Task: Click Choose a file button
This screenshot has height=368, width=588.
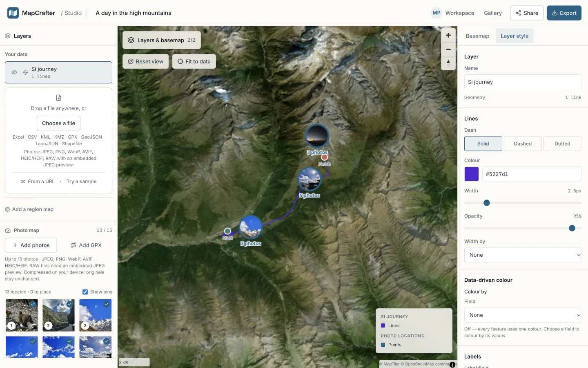Action: tap(58, 123)
